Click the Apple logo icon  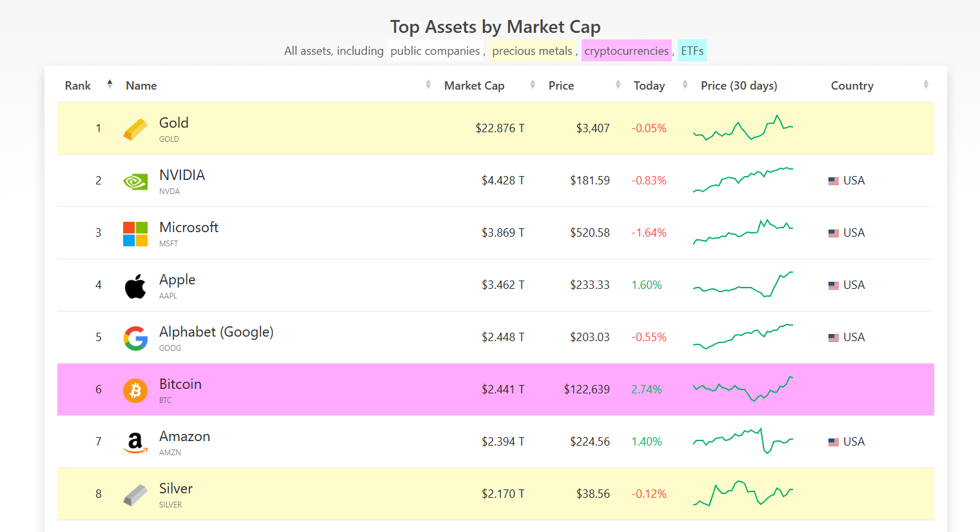coord(135,286)
